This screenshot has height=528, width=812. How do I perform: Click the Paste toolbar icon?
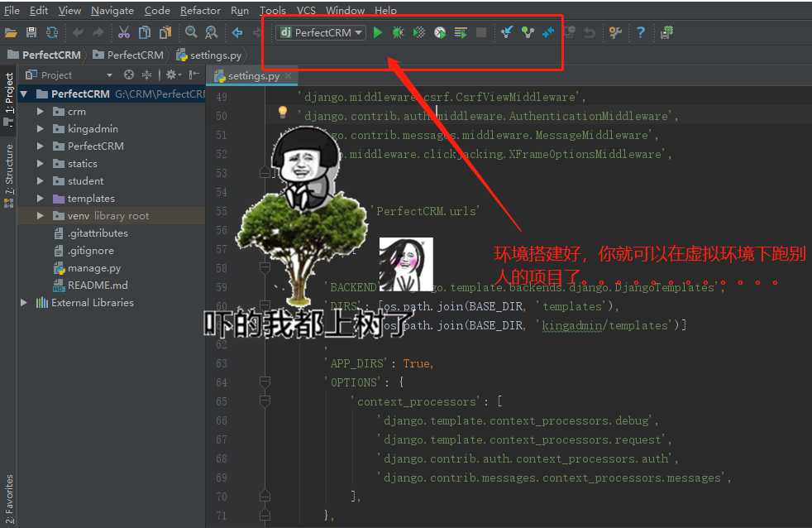[x=165, y=32]
